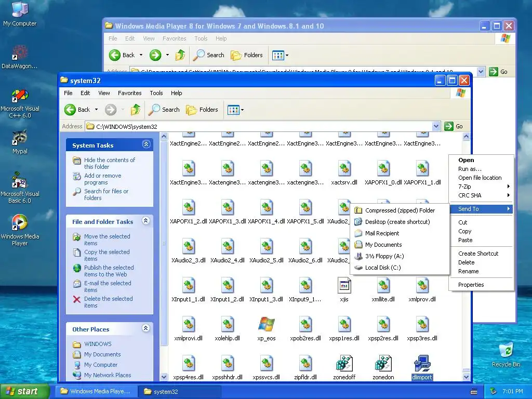Open DataWagon desktop shortcut
The width and height of the screenshot is (532, 399).
tap(20, 57)
